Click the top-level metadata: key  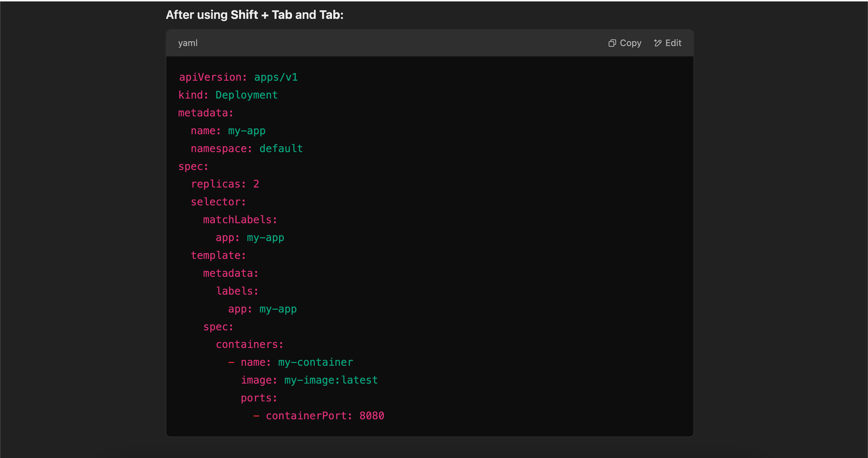205,113
